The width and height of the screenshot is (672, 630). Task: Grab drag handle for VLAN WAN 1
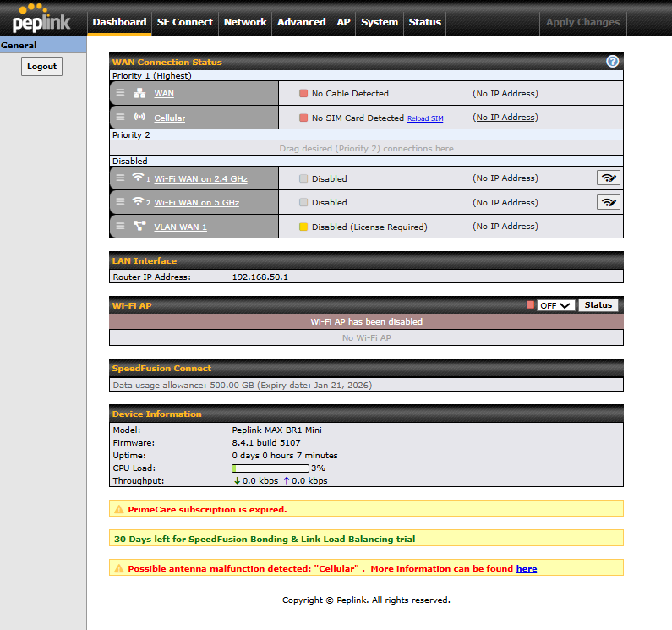(x=120, y=226)
